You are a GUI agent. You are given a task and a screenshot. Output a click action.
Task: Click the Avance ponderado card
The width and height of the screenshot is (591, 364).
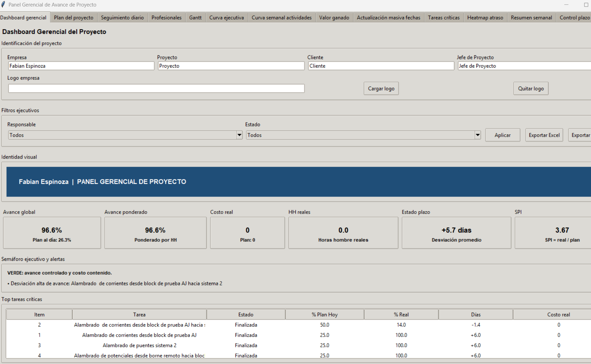tap(155, 233)
